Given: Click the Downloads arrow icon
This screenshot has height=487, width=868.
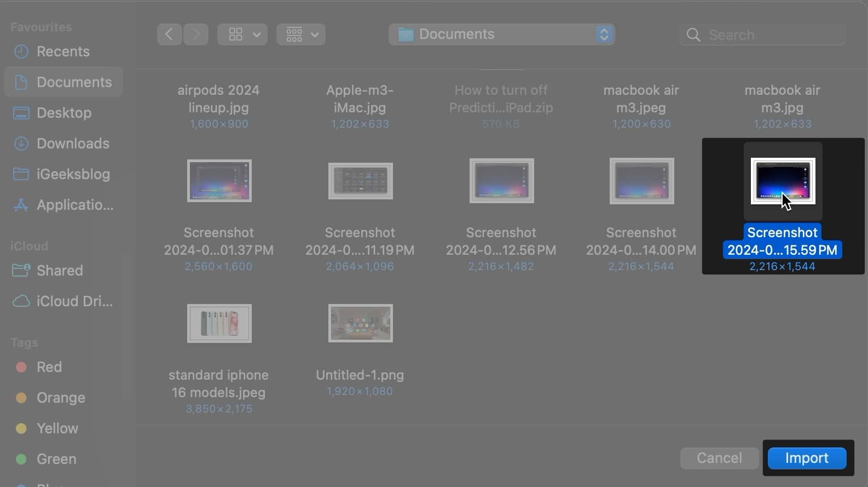Looking at the screenshot, I should (21, 144).
